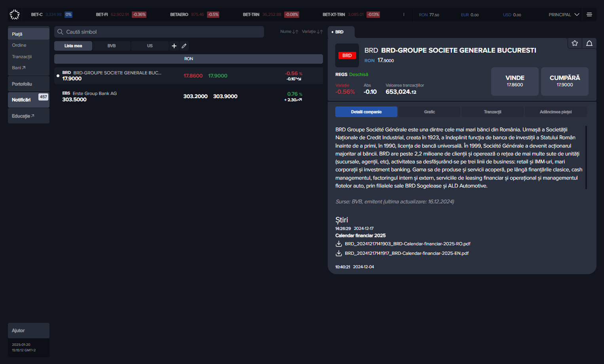
Task: Open Notificări with 457 badge
Action: 28,100
